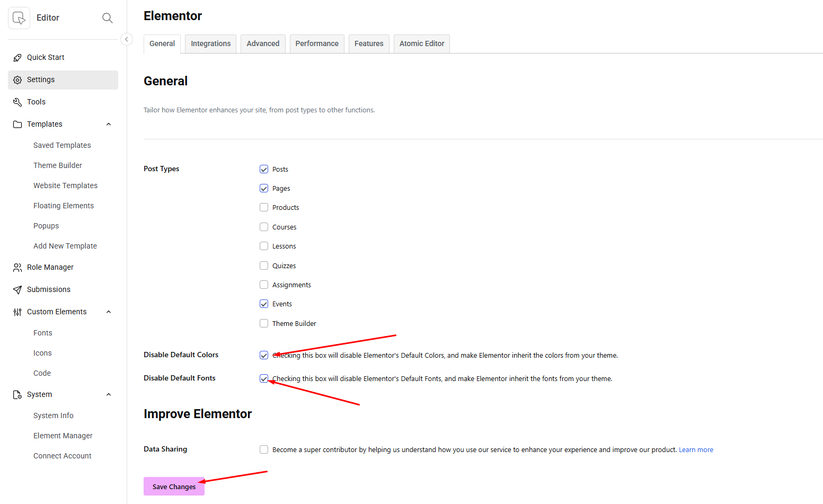The image size is (823, 504).
Task: Switch to the General tab
Action: point(162,44)
